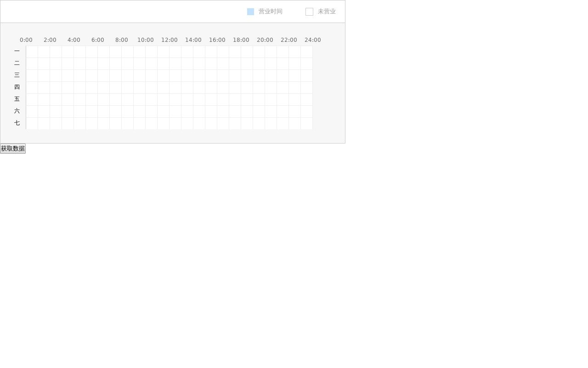Select the 六 row cell starting at 20:00
The image size is (588, 368).
[x=271, y=112]
